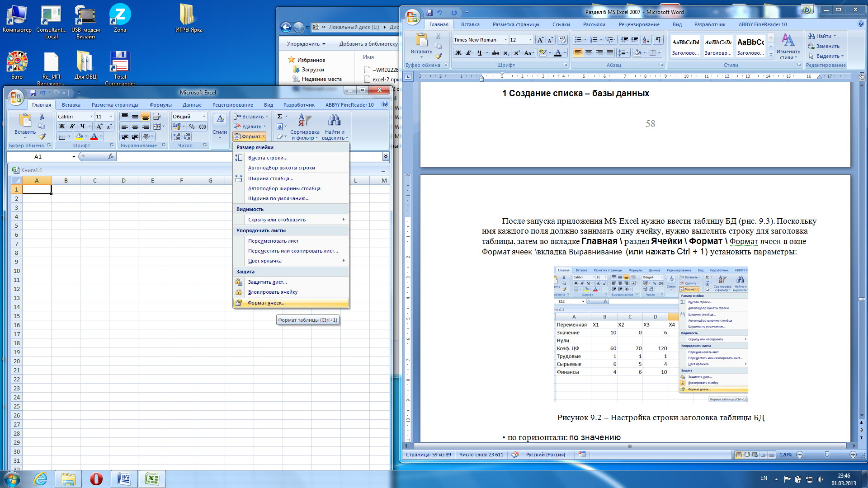Click Internet Explorer icon on taskbar

41,479
